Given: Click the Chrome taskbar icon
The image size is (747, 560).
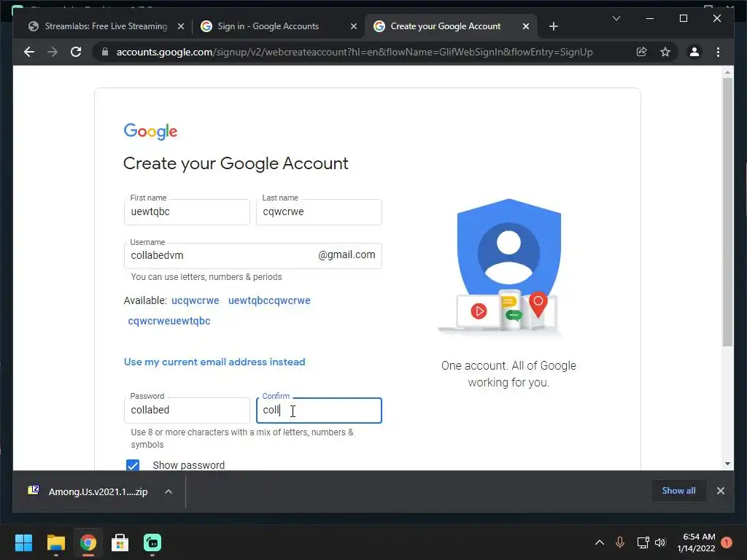Looking at the screenshot, I should [88, 542].
